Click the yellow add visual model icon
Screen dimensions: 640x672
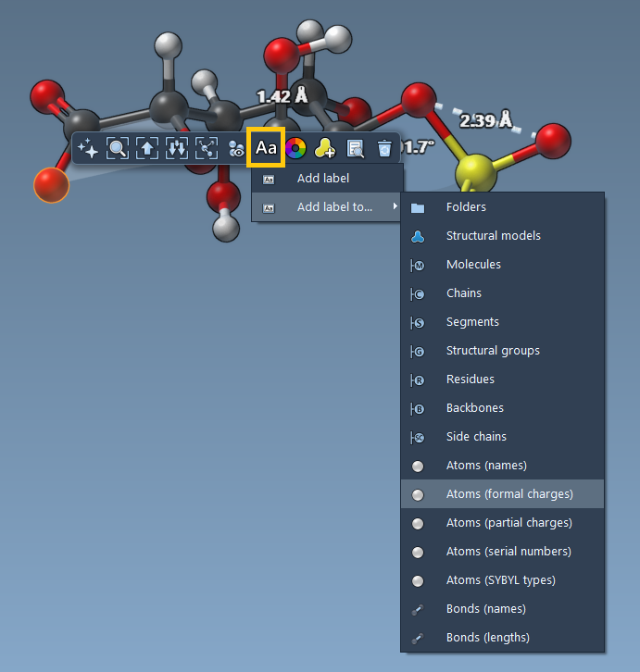coord(325,148)
